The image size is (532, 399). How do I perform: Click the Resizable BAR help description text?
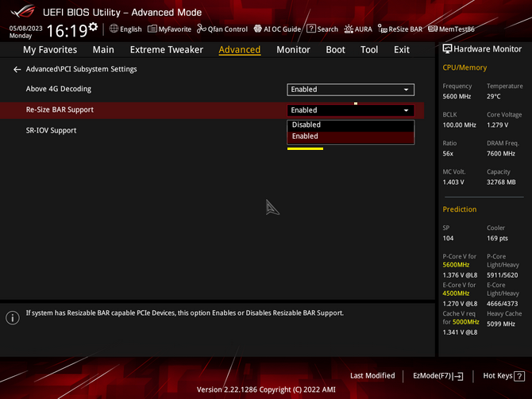click(x=185, y=313)
